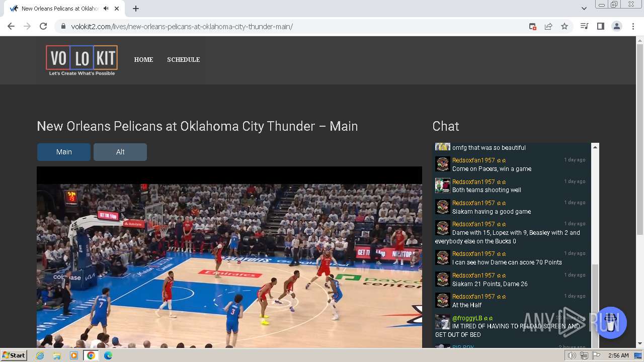Launch Internet Explorer from taskbar
Screen dimensions: 644x362
(40, 355)
